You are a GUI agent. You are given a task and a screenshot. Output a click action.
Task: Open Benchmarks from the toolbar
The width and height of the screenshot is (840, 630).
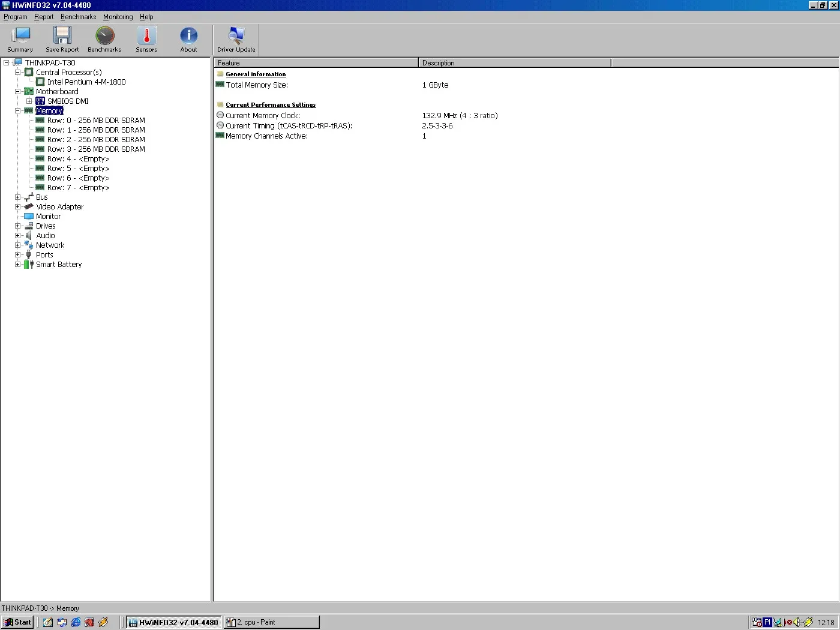click(104, 40)
